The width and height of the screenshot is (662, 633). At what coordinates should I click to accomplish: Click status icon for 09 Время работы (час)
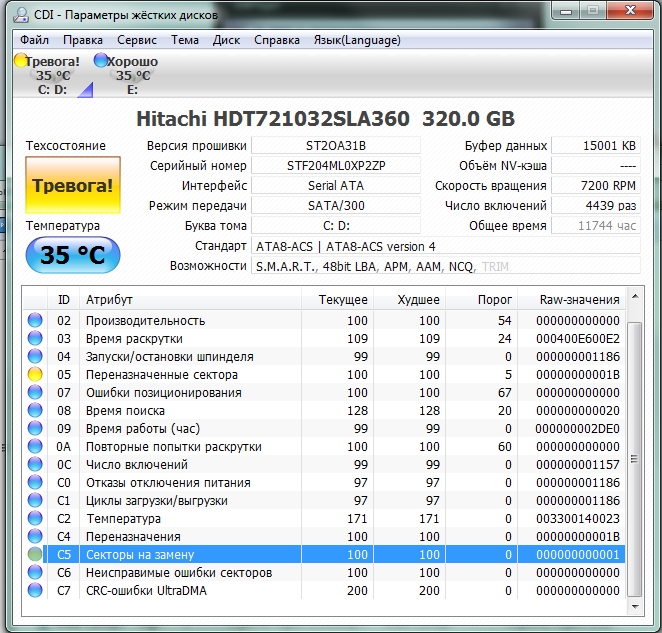pos(35,428)
